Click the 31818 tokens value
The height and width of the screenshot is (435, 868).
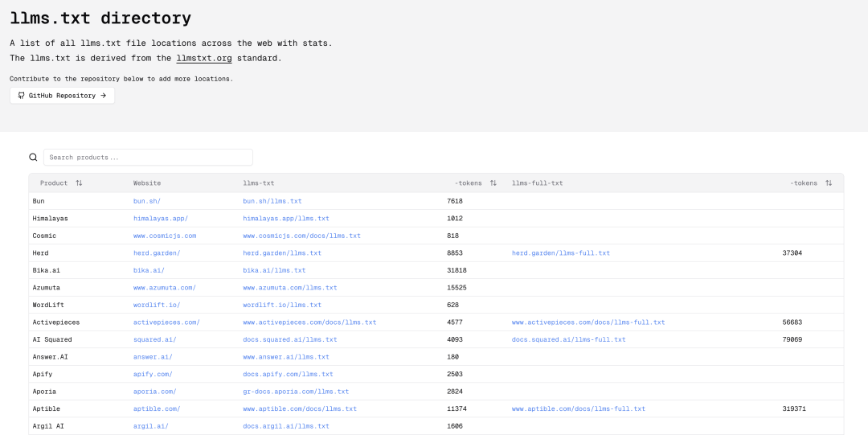457,270
